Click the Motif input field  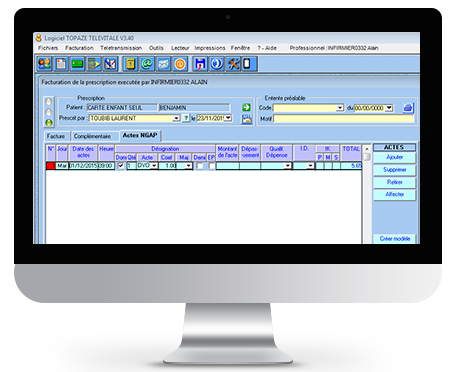344,119
